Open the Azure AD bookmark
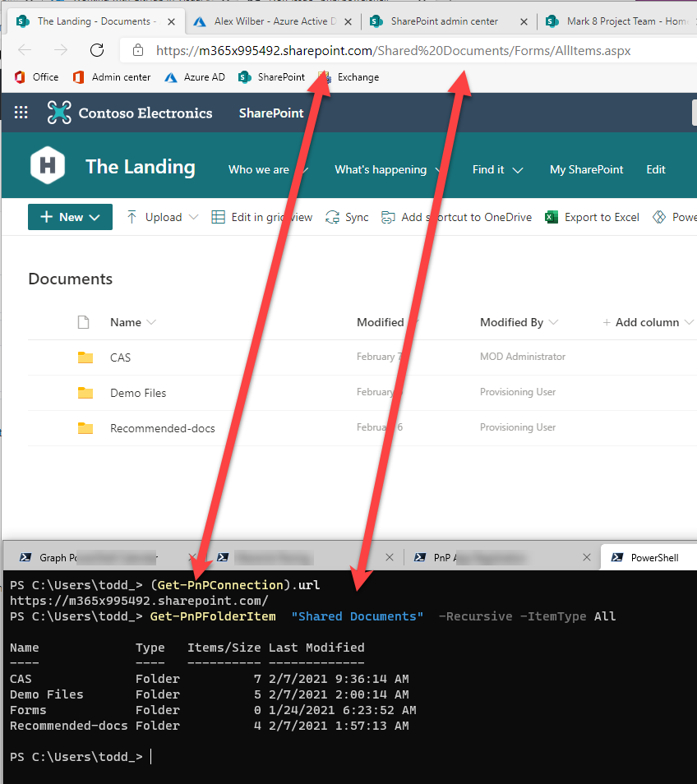Image resolution: width=697 pixels, height=784 pixels. tap(195, 77)
